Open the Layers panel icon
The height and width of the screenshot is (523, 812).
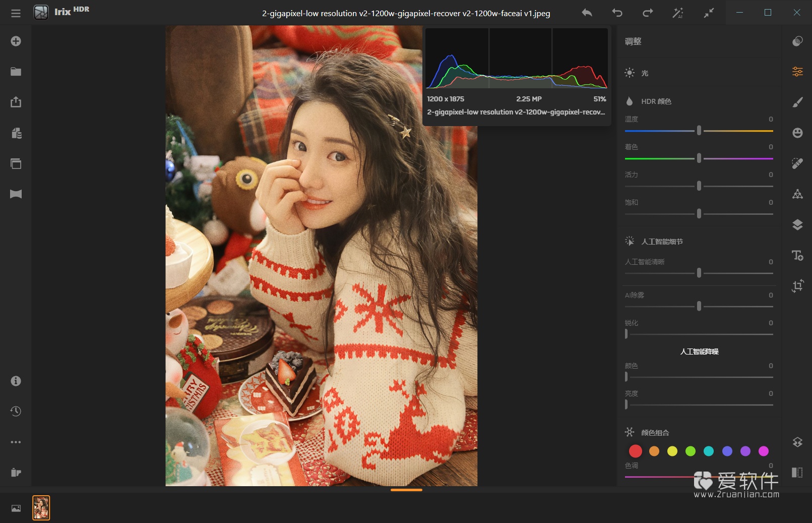[798, 223]
